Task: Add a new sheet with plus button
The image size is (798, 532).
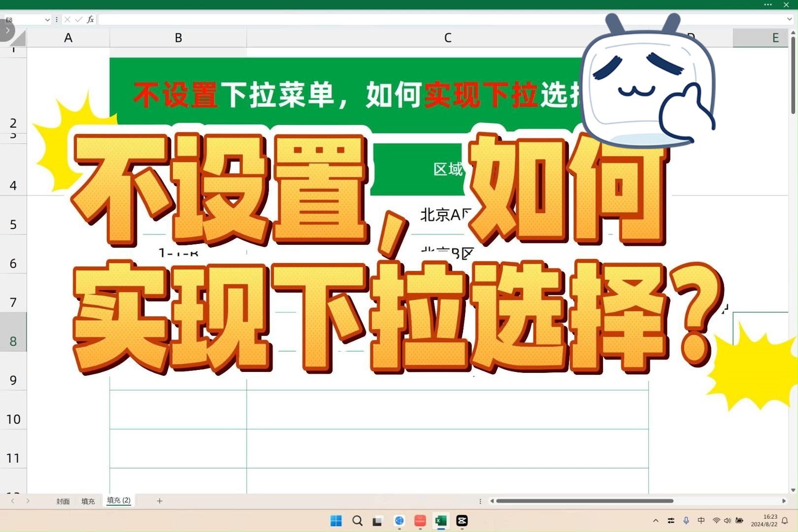Action: tap(160, 501)
